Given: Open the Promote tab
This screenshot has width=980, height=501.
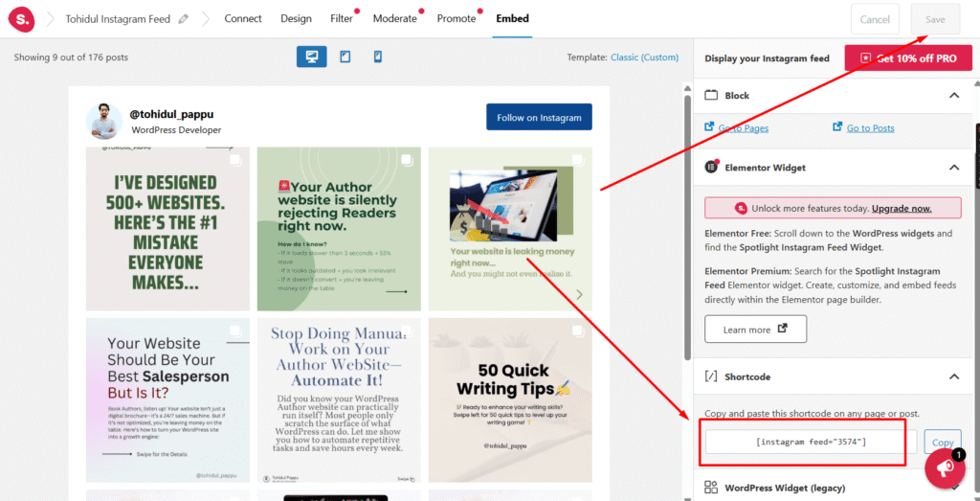Looking at the screenshot, I should (457, 19).
